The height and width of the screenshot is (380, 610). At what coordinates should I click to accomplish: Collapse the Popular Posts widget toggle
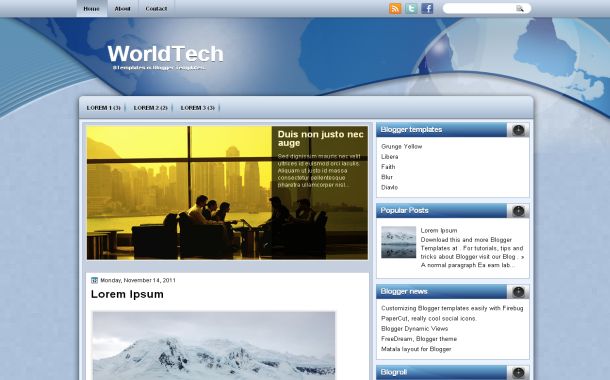(x=518, y=211)
